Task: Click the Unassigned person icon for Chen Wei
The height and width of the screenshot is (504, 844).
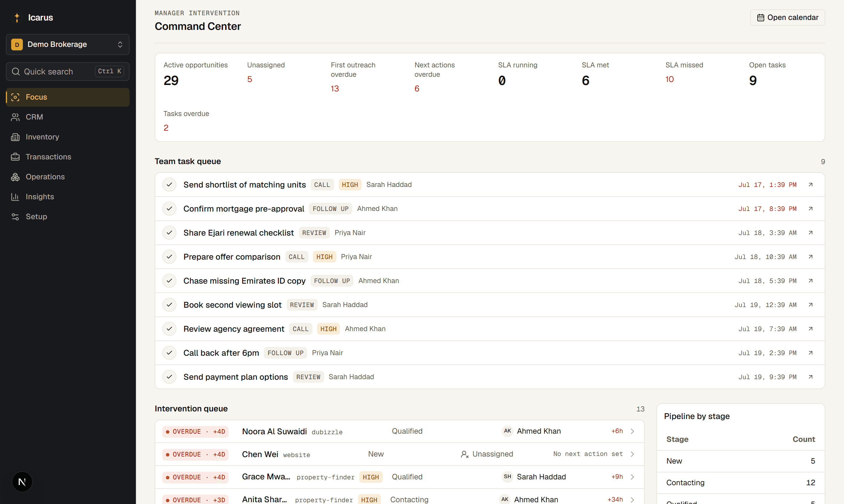Action: pos(464,454)
